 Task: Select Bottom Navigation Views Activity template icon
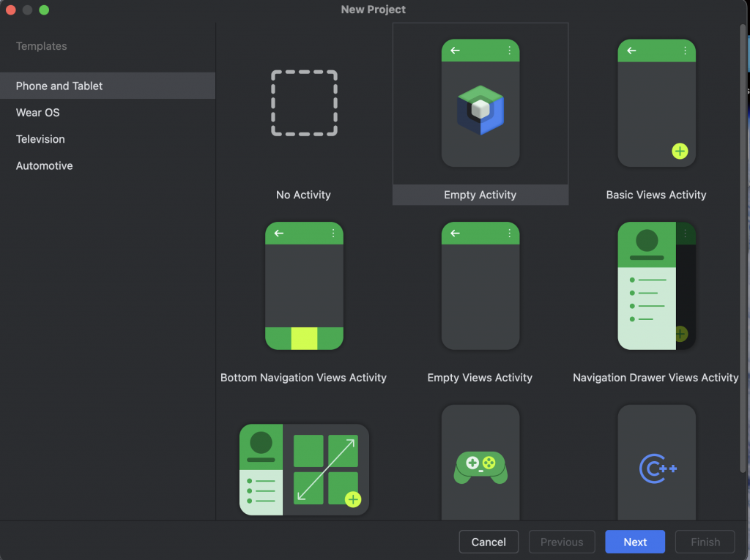click(x=304, y=286)
